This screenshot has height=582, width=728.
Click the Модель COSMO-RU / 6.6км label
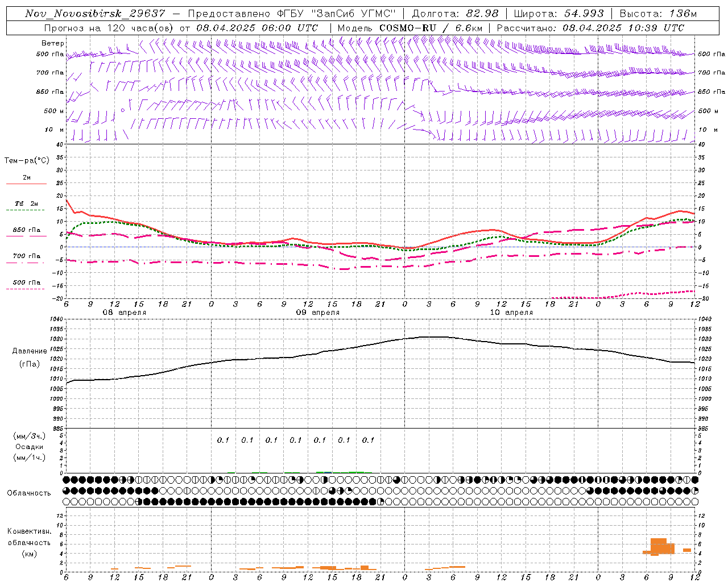409,28
